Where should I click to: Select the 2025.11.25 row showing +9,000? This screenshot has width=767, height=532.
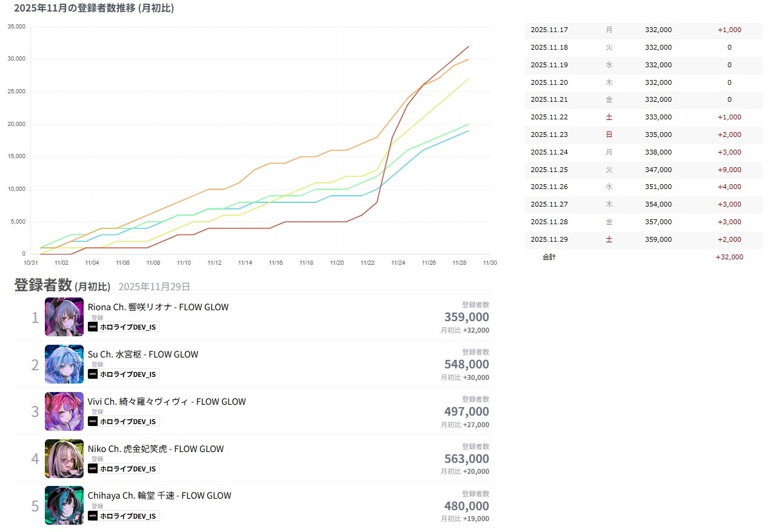pos(643,170)
